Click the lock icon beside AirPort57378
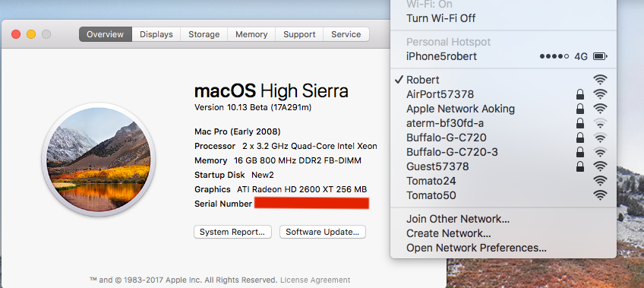 (580, 94)
